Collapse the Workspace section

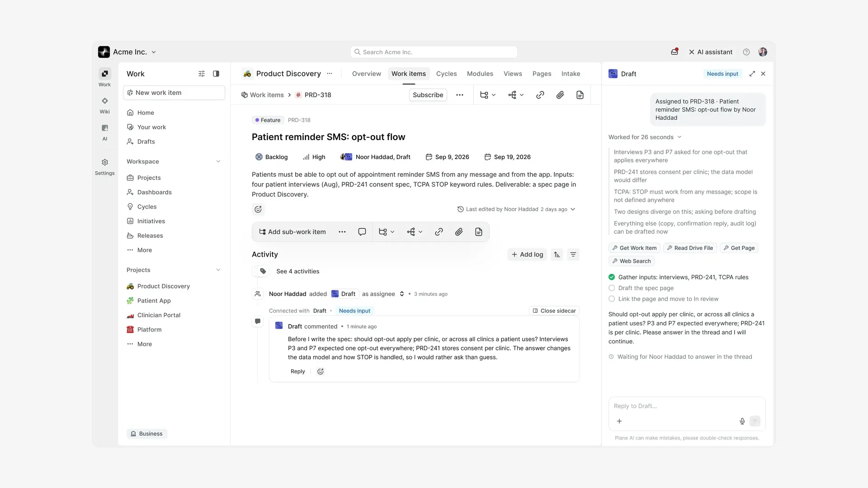pos(218,161)
